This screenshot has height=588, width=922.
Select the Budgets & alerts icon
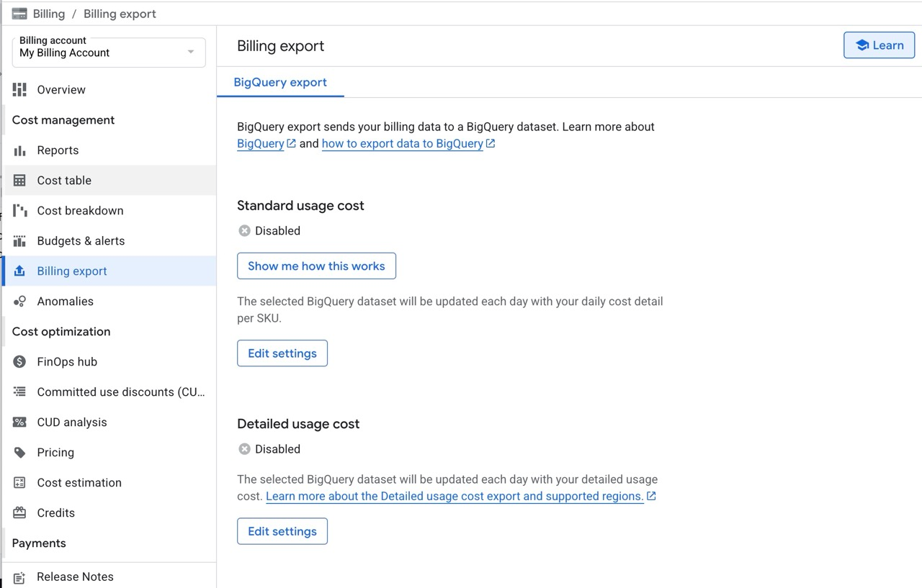point(19,240)
